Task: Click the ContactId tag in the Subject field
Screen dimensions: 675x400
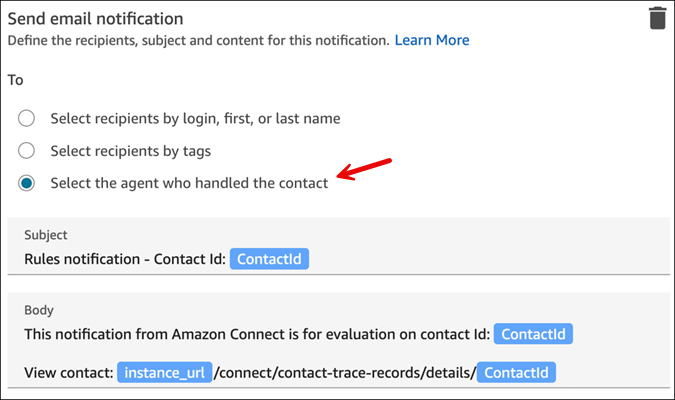Action: (x=270, y=259)
